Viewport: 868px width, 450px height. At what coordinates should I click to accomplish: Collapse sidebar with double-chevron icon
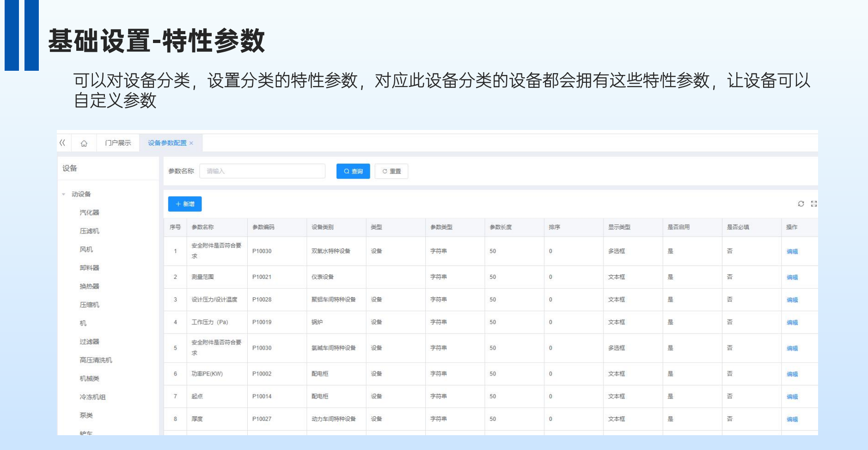click(63, 143)
